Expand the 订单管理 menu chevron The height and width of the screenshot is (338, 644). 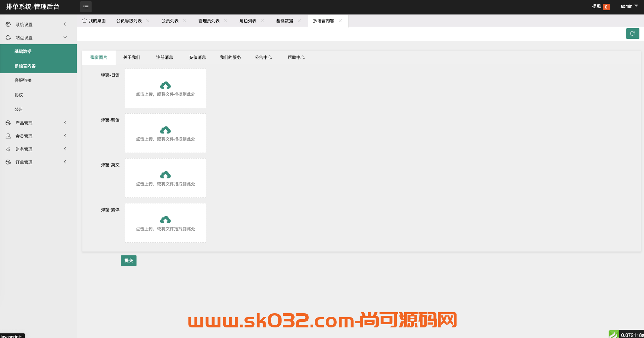click(65, 162)
